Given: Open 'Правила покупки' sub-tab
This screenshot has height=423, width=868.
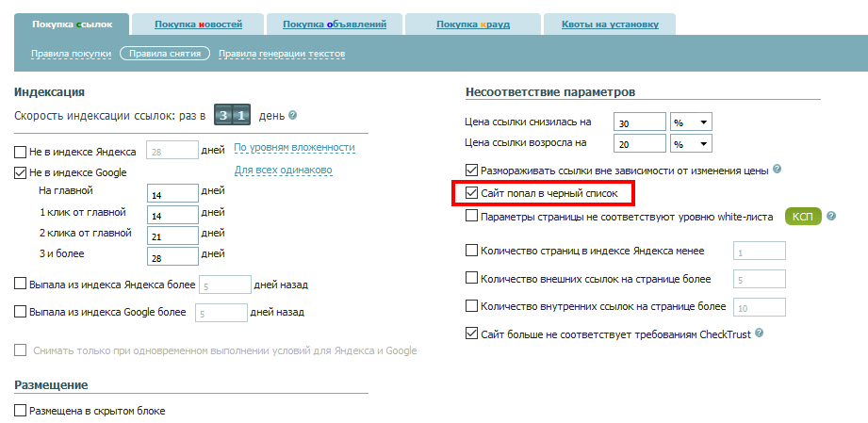Looking at the screenshot, I should point(72,54).
